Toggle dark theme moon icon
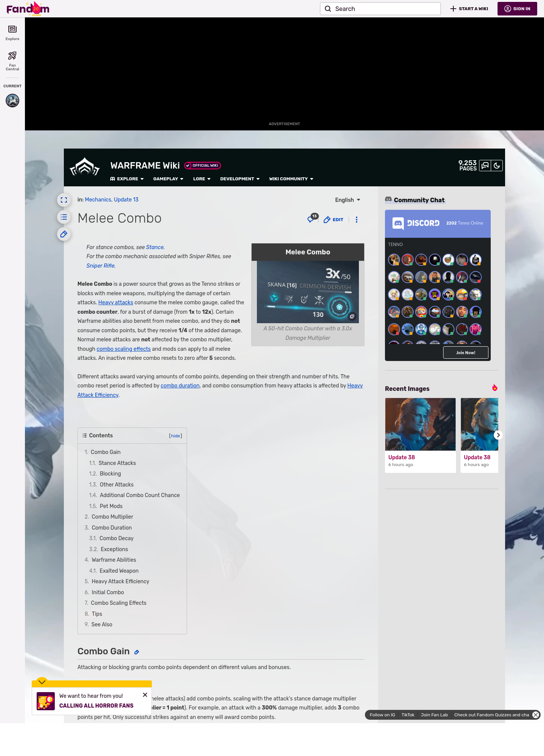The width and height of the screenshot is (544, 756). 497,166
